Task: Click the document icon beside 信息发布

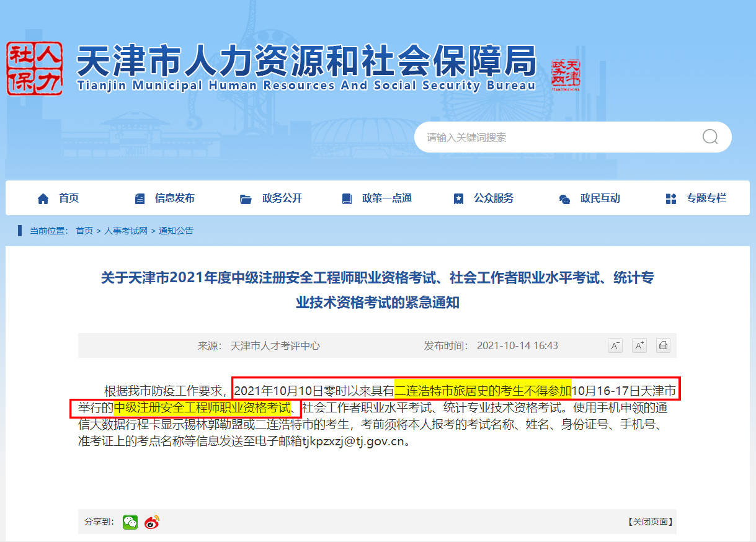Action: [x=140, y=199]
